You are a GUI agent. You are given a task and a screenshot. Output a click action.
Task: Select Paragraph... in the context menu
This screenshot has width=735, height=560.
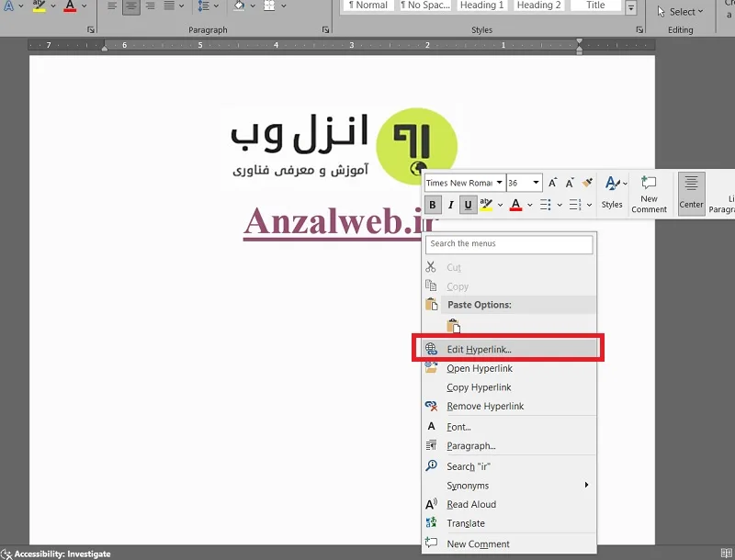click(x=509, y=446)
